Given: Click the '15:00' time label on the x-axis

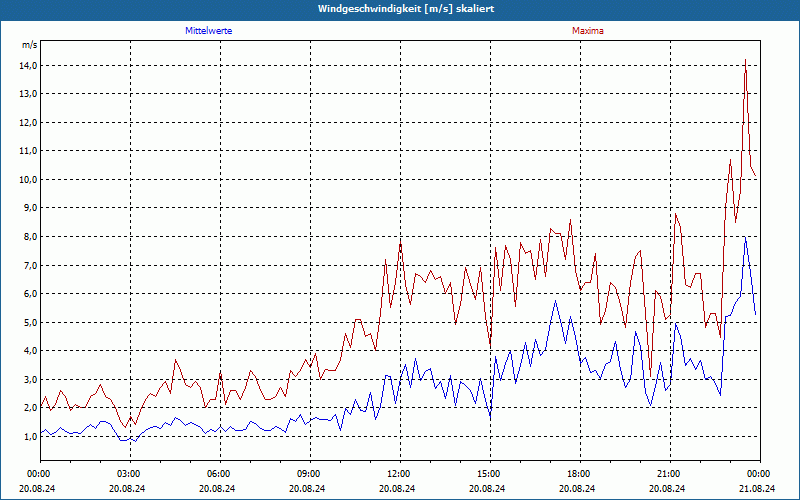Looking at the screenshot, I should coord(490,474).
